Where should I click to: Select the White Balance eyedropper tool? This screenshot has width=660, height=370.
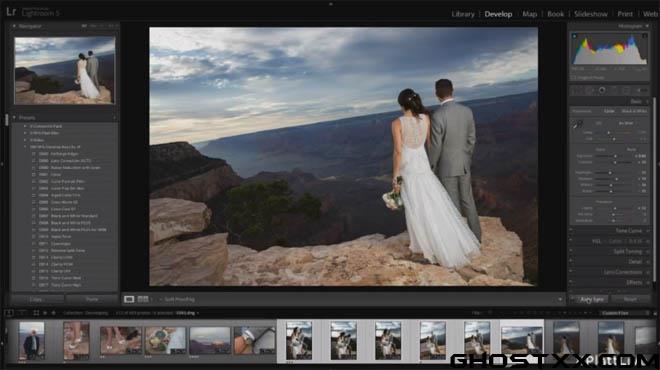(x=577, y=125)
